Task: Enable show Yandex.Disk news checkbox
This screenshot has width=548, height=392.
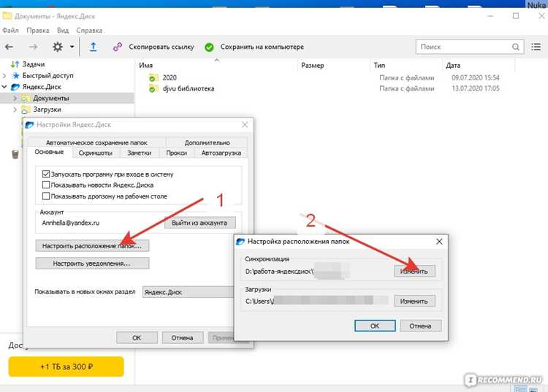Action: [46, 185]
